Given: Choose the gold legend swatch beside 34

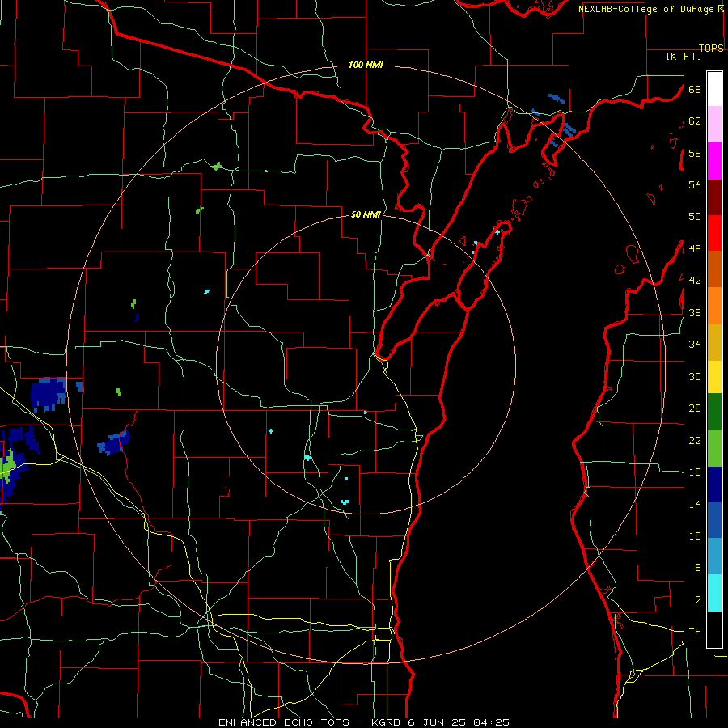Looking at the screenshot, I should click(x=714, y=342).
